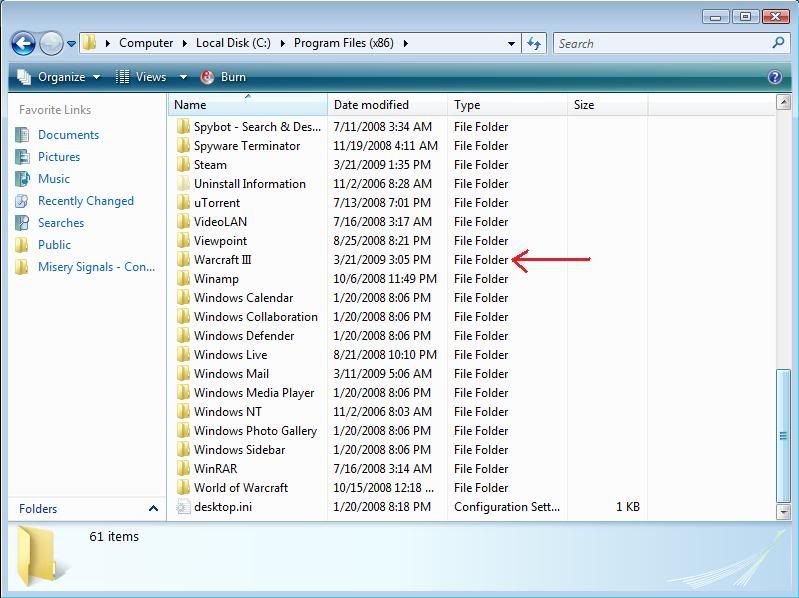Click the folder icon in address bar

90,43
